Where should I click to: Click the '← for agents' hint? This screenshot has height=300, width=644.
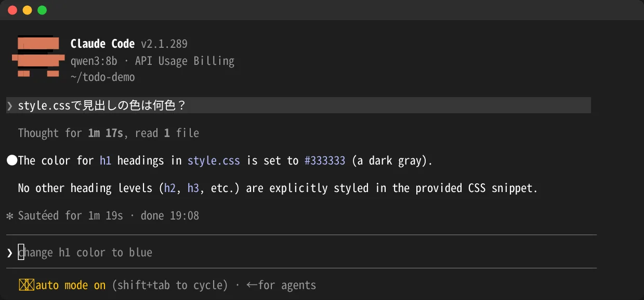pyautogui.click(x=281, y=285)
